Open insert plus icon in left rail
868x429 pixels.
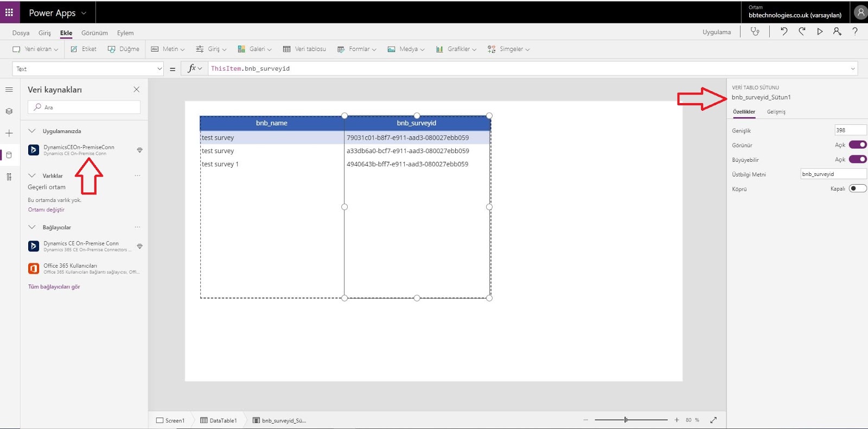(x=9, y=133)
